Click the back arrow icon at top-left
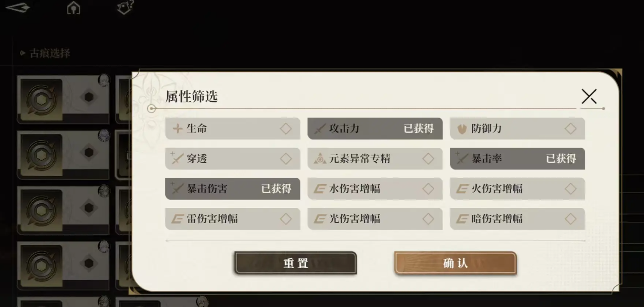The height and width of the screenshot is (307, 644). pyautogui.click(x=18, y=7)
